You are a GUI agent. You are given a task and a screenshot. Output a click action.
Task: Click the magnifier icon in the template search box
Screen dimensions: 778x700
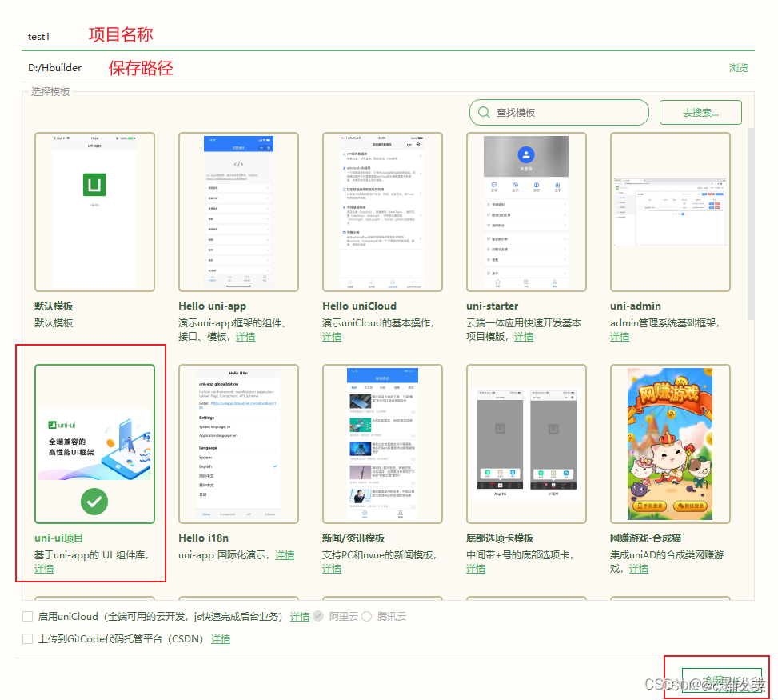(483, 113)
